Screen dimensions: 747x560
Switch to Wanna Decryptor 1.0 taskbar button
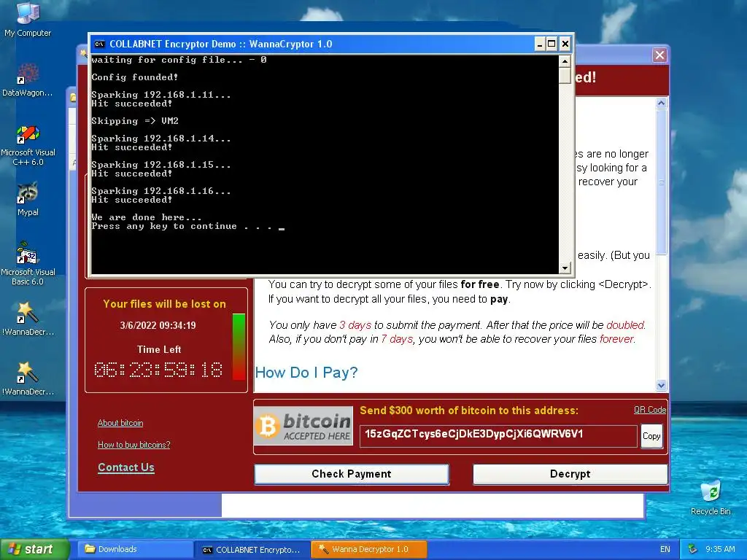pyautogui.click(x=368, y=549)
